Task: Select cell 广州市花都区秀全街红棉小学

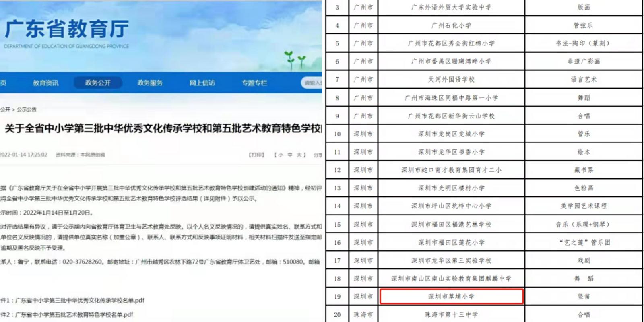Action: pos(451,43)
